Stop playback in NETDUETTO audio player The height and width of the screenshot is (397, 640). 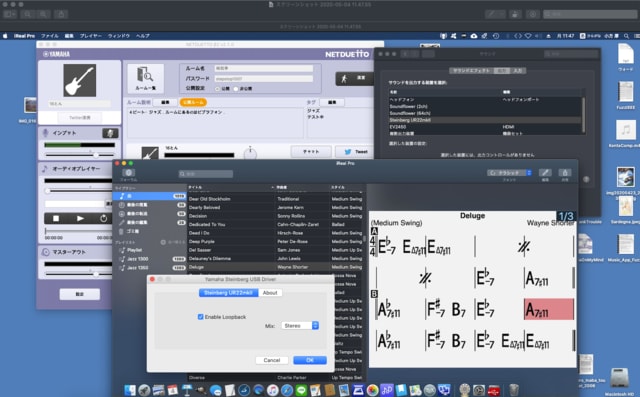pyautogui.click(x=56, y=218)
